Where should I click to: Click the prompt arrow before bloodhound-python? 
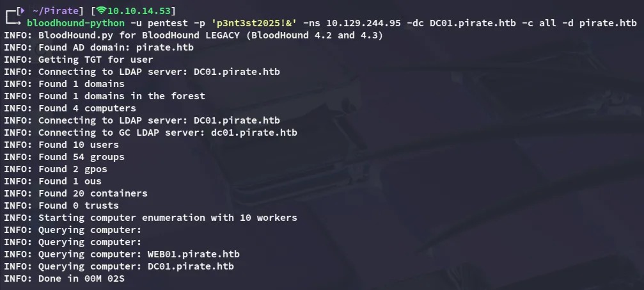(13, 23)
